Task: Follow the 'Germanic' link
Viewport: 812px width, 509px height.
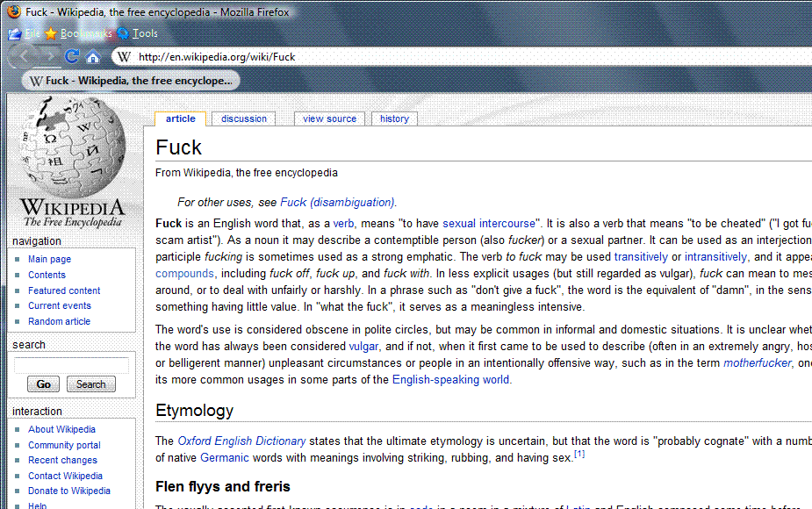Action: [x=224, y=458]
